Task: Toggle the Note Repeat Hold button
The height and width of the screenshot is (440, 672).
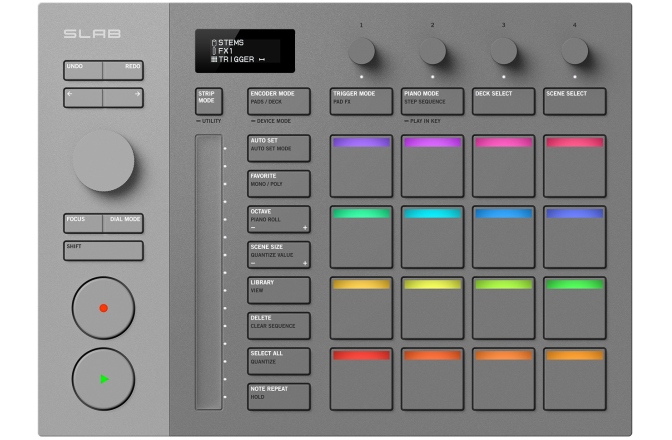Action: [279, 397]
